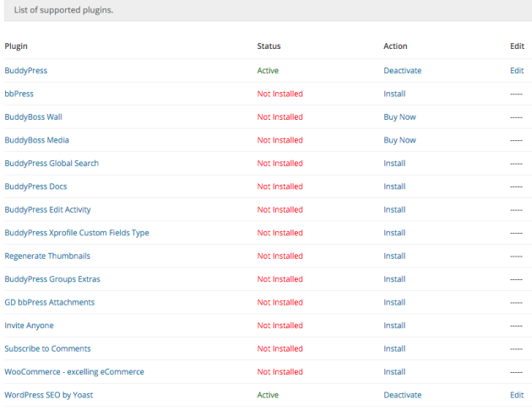Open the Invite Anyone plugin link

coord(29,326)
